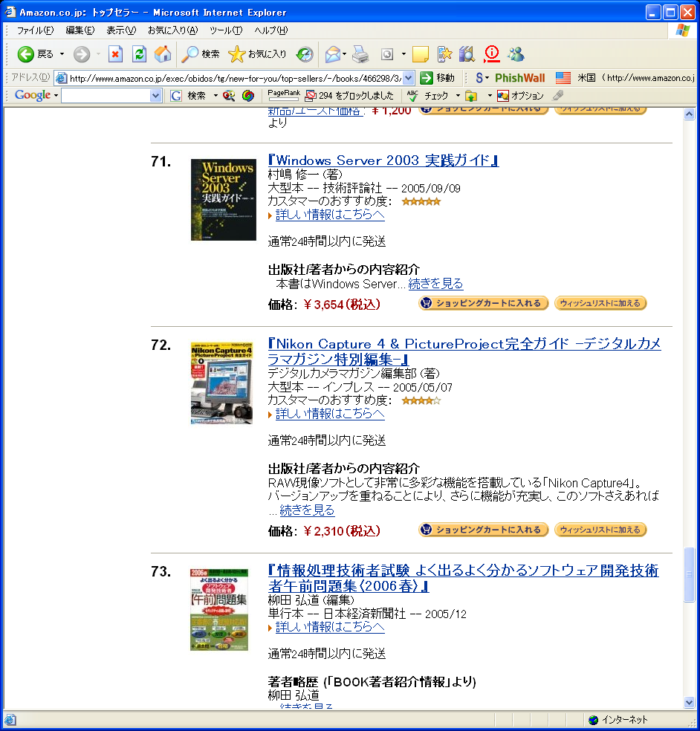Open the Forward button history dropdown arrow
700x731 pixels.
click(x=98, y=54)
